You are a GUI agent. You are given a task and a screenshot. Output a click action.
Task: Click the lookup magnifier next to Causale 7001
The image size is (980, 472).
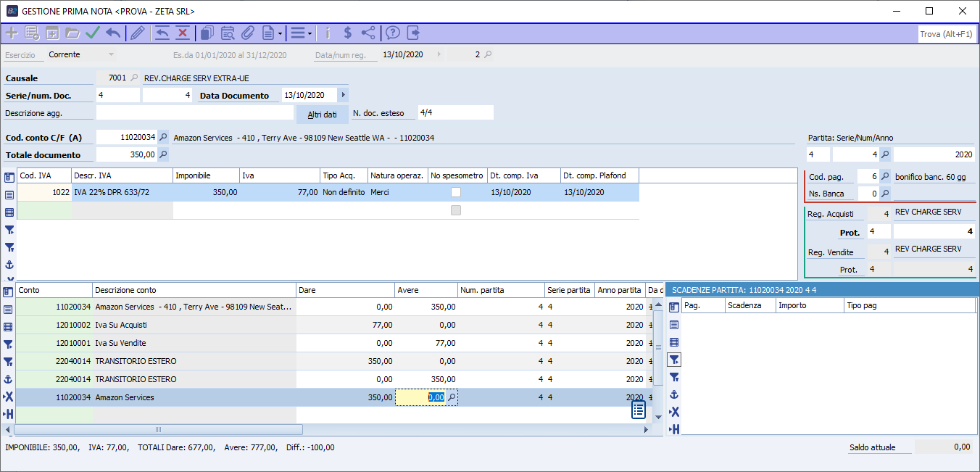[134, 78]
